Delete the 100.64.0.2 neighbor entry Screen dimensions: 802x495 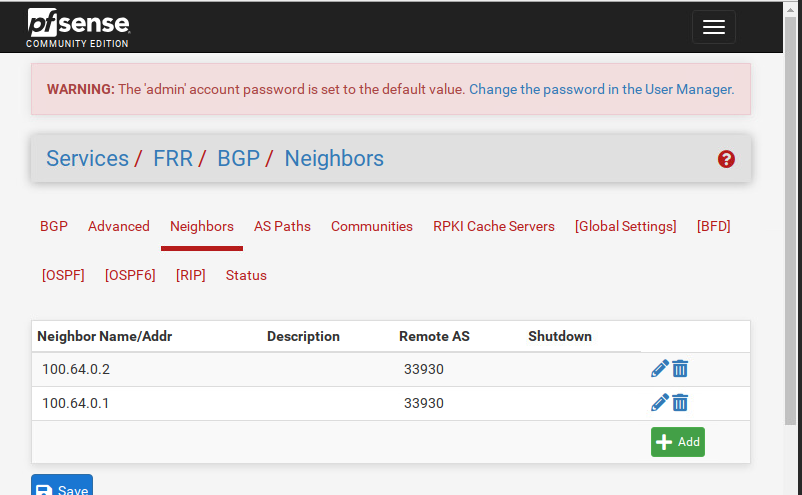(680, 369)
